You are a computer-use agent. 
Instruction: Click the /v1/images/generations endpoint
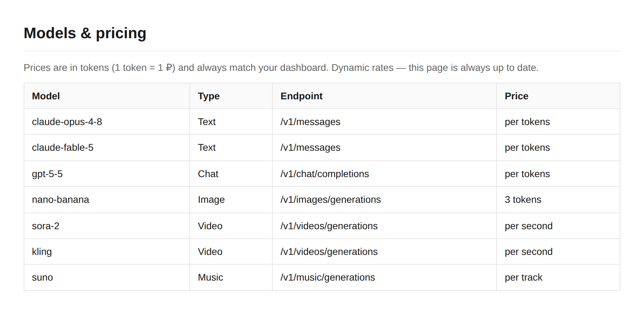[384, 200]
